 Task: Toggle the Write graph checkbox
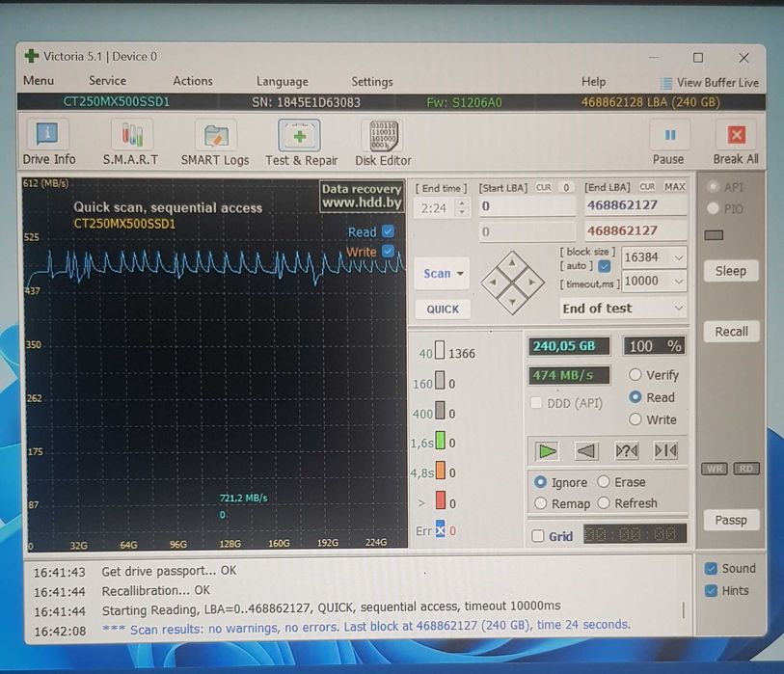click(388, 251)
